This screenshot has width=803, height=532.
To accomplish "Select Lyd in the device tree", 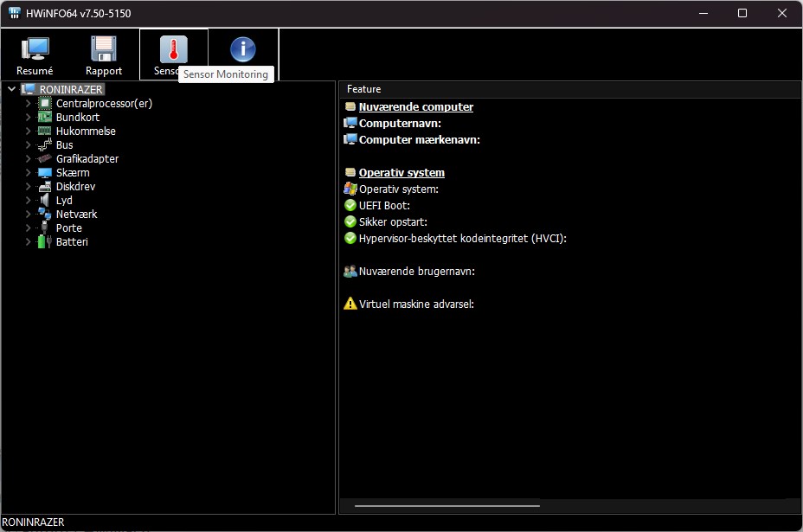I will click(64, 201).
